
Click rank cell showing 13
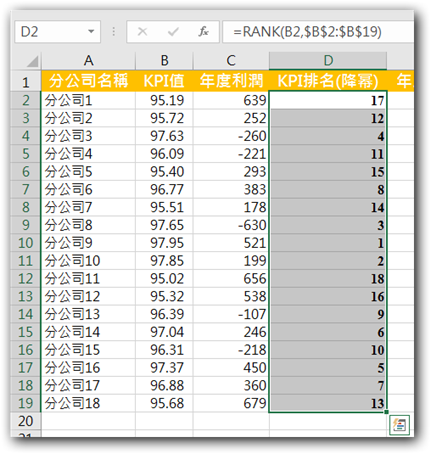coord(328,403)
